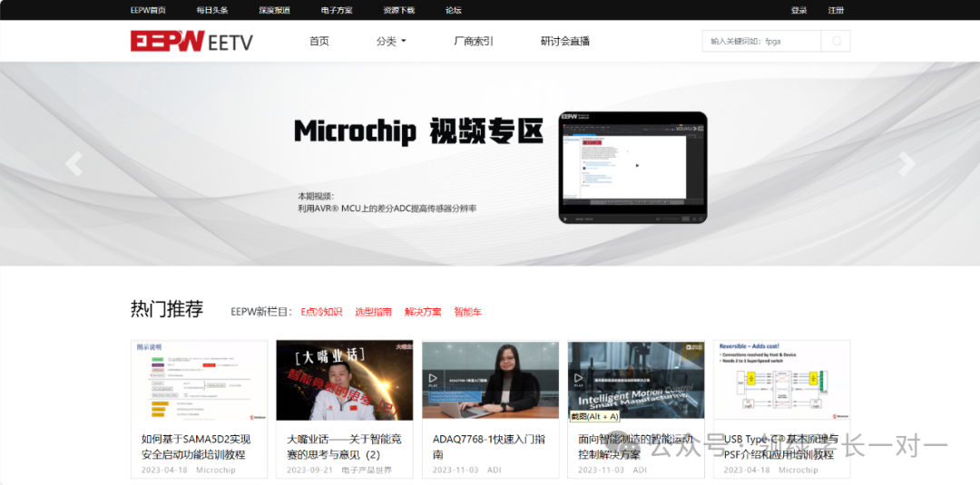980x485 pixels.
Task: Click the search magnifier icon
Action: click(x=837, y=41)
